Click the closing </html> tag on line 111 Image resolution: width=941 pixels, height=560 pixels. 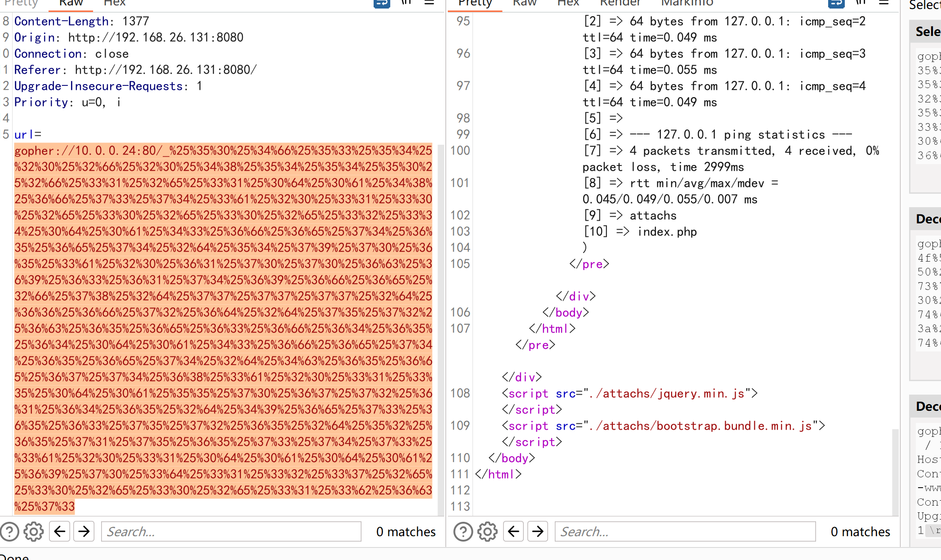[498, 474]
